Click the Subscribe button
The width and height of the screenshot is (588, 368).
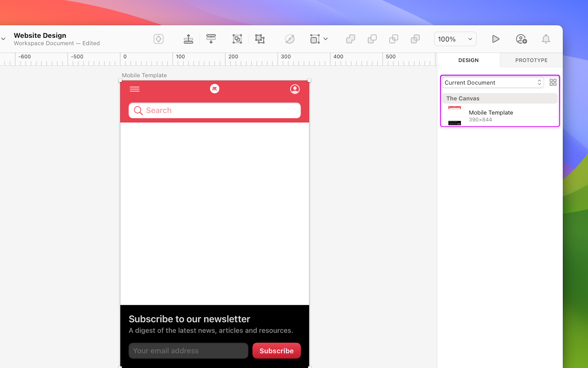276,351
